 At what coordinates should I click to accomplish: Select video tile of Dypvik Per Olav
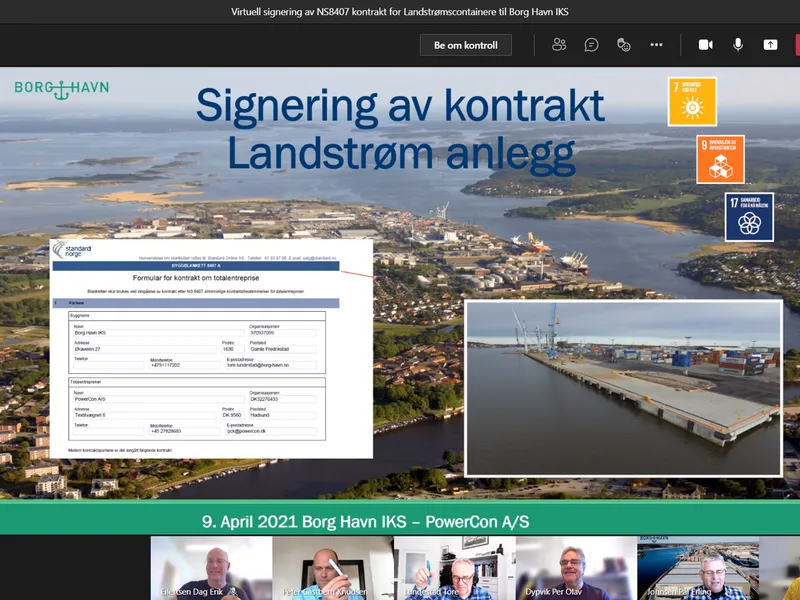(577, 568)
